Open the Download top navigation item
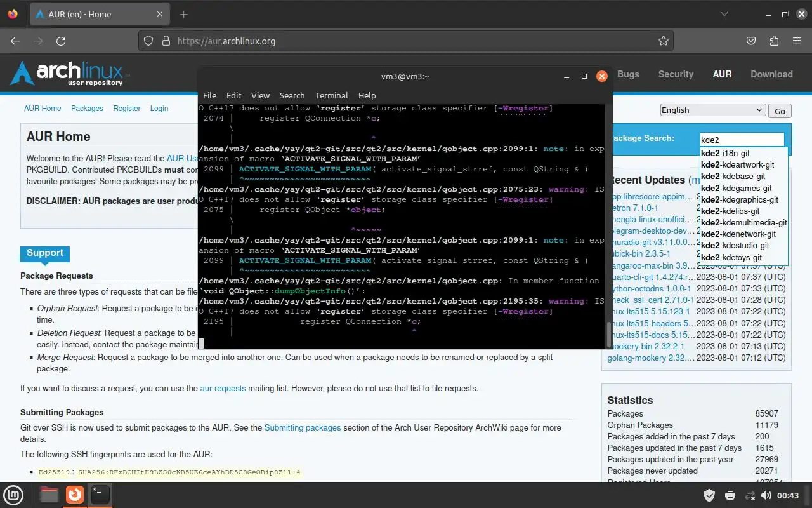Viewport: 812px width, 508px height. pos(771,74)
